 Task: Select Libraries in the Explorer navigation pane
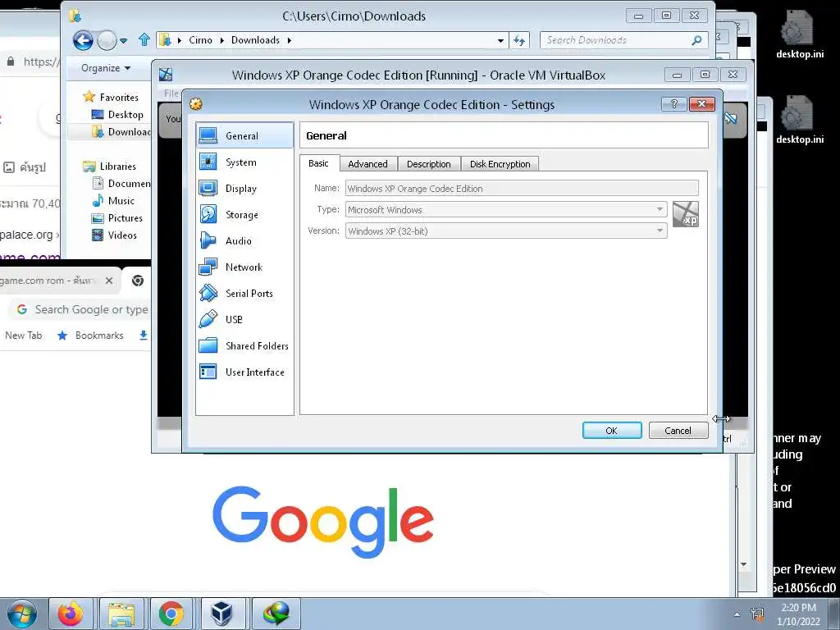(110, 166)
